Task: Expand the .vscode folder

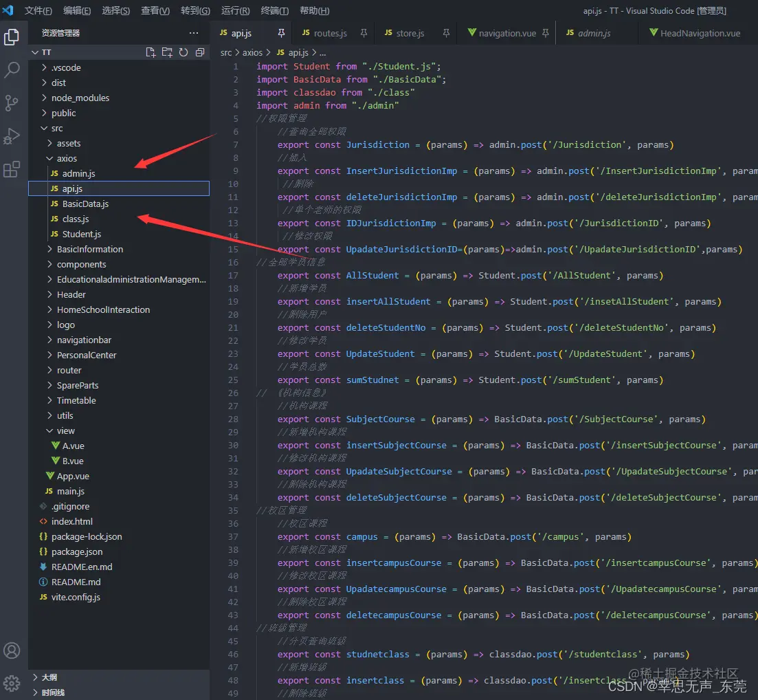Action: coord(119,67)
